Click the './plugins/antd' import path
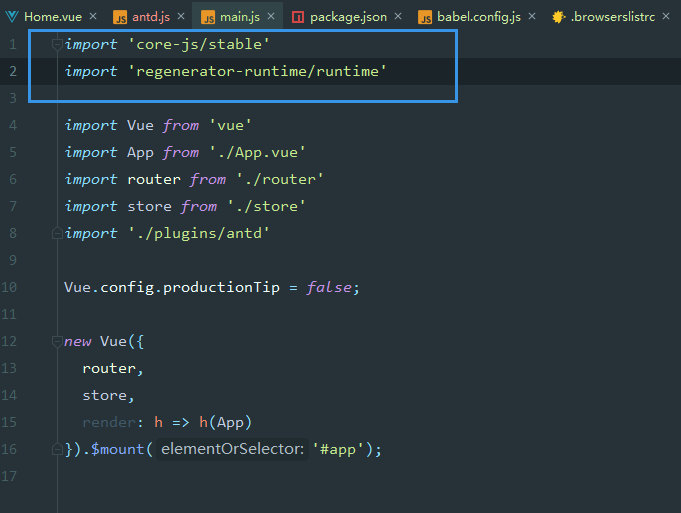The height and width of the screenshot is (513, 681). click(199, 233)
